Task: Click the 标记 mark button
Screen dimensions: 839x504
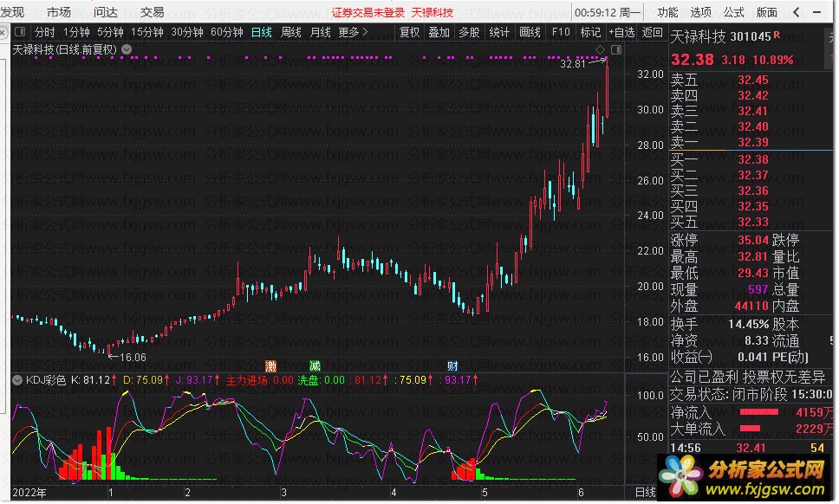Action: pyautogui.click(x=591, y=32)
